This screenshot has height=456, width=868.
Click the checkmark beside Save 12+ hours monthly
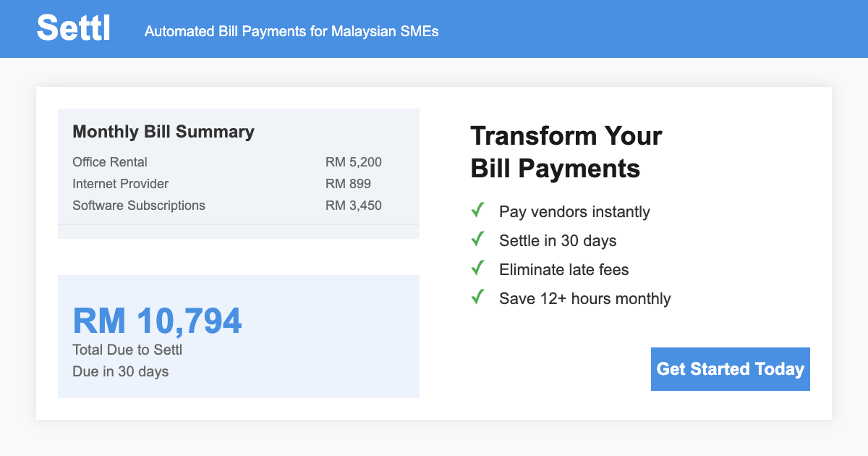[x=477, y=297]
